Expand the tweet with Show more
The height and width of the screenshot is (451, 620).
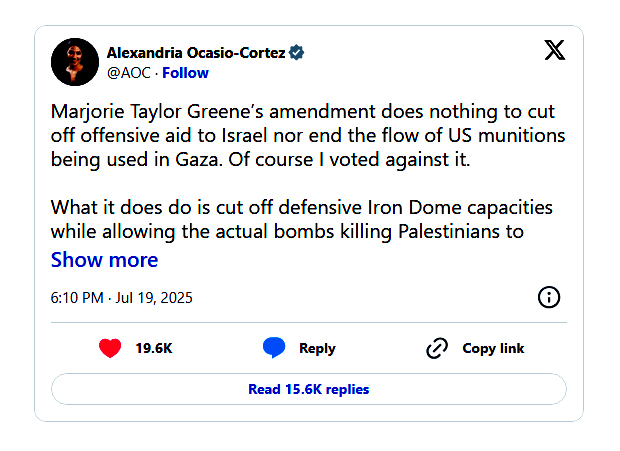(104, 260)
